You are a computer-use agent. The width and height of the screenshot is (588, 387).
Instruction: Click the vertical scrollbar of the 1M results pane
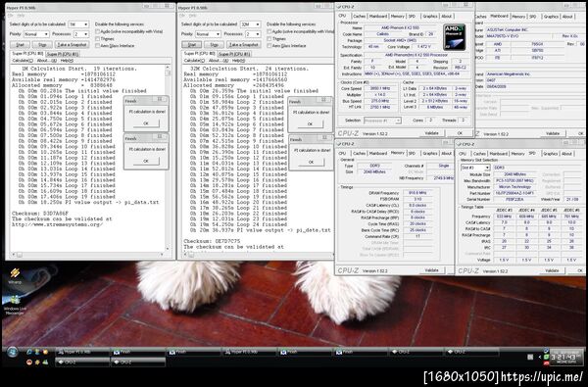(x=168, y=158)
